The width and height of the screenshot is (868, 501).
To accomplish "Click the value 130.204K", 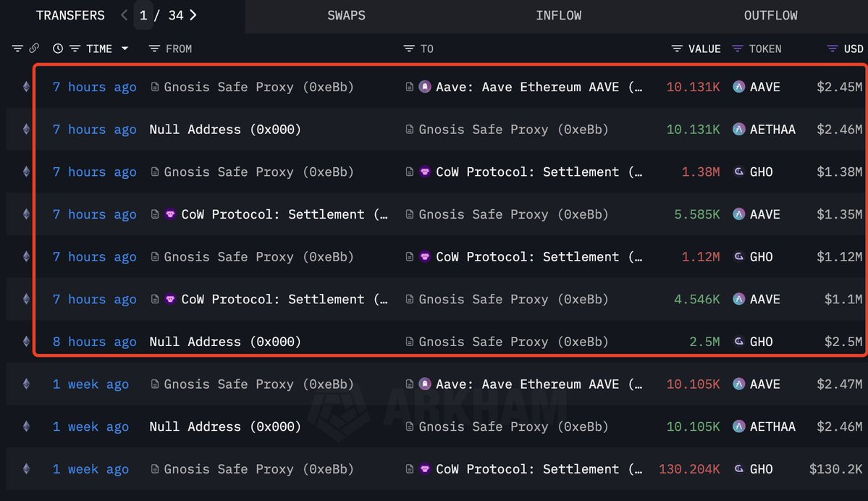I will [x=689, y=469].
